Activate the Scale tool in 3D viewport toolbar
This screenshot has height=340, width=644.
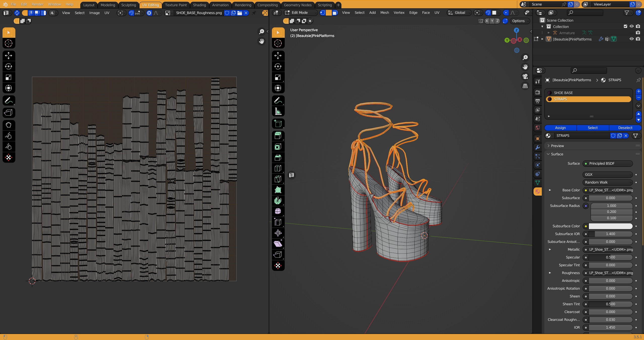click(278, 77)
